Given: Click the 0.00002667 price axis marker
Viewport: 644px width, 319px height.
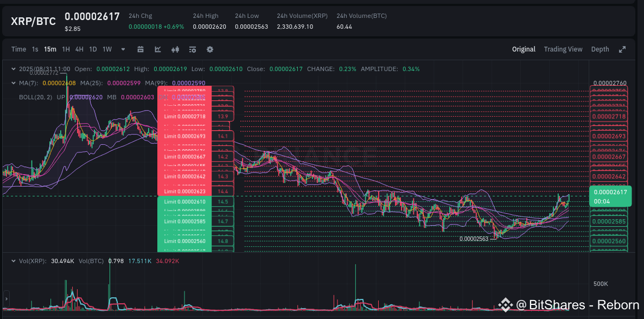Looking at the screenshot, I should point(609,156).
